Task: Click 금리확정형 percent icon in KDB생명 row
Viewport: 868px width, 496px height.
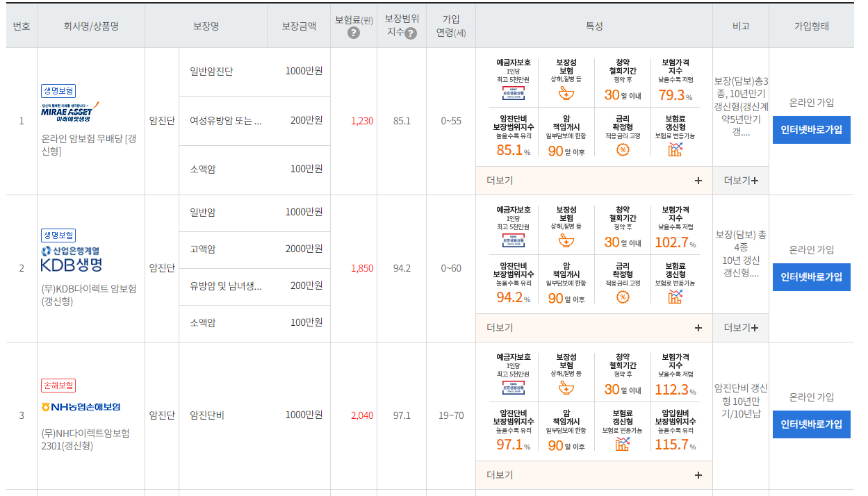Action: coord(623,297)
